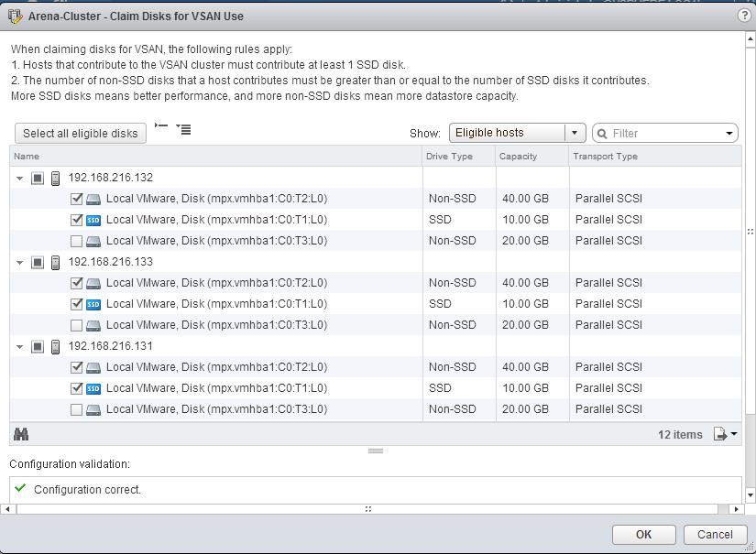
Task: Uncheck SSD T1 disk on host 192.168.216.132
Action: click(x=76, y=220)
